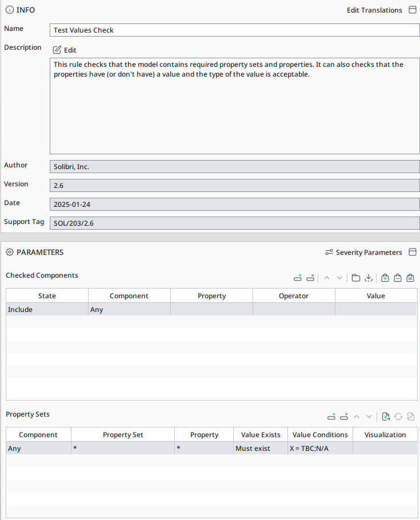This screenshot has width=420, height=520.
Task: Click the description Edit pencil icon
Action: click(x=57, y=50)
